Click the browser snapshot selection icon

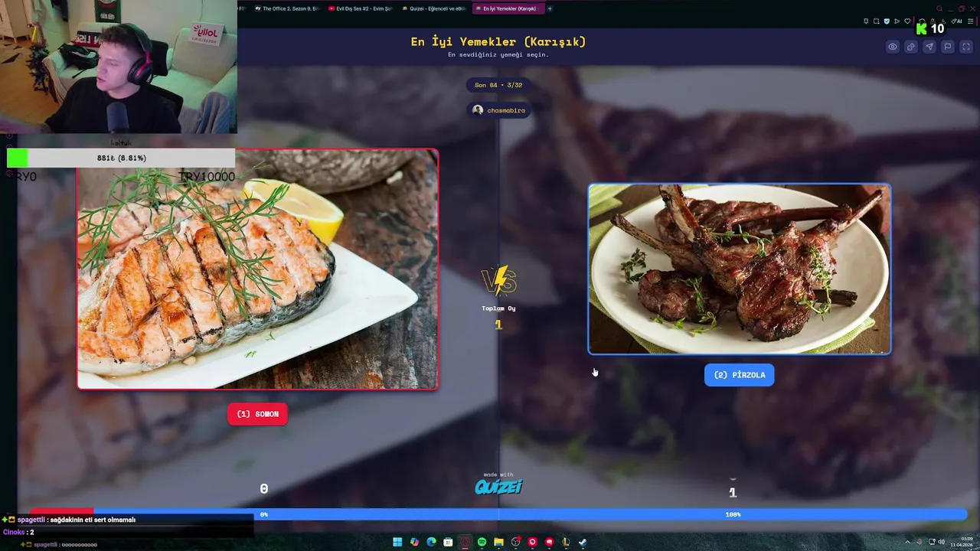876,21
